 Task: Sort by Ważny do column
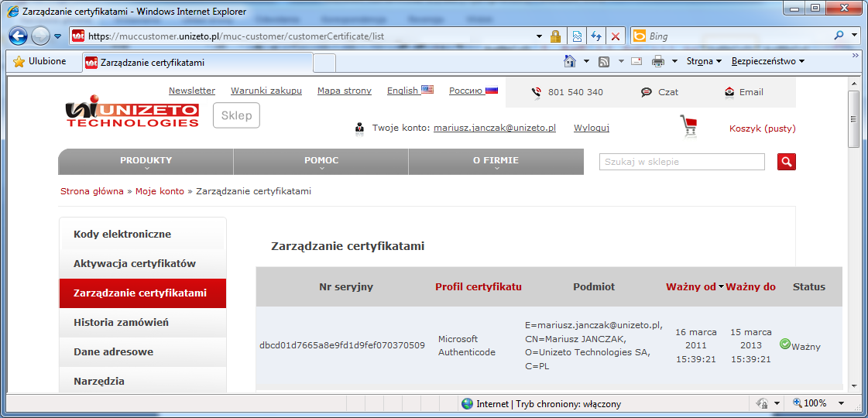(x=750, y=286)
